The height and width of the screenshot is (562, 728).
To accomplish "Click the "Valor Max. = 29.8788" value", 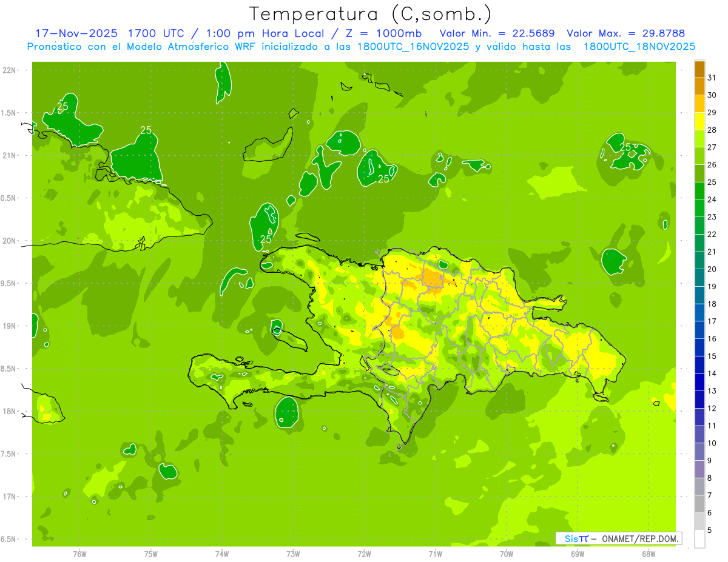I will (x=625, y=33).
